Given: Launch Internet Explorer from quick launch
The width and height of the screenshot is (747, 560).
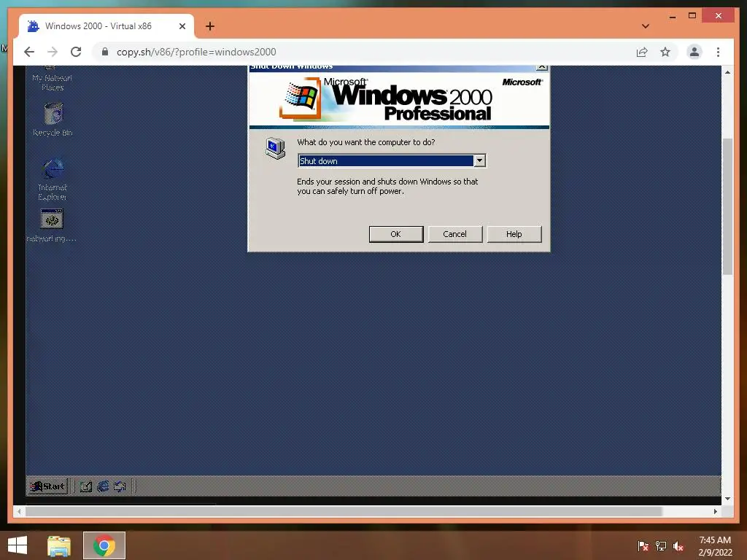Looking at the screenshot, I should tap(103, 486).
